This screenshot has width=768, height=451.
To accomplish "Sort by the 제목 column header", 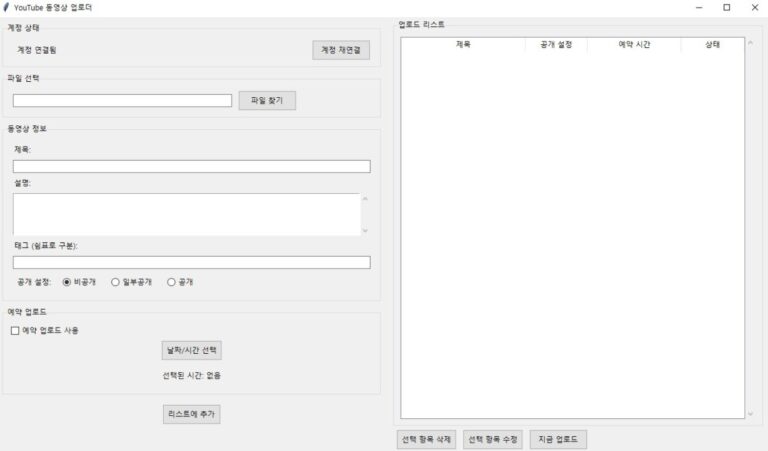I will point(463,45).
